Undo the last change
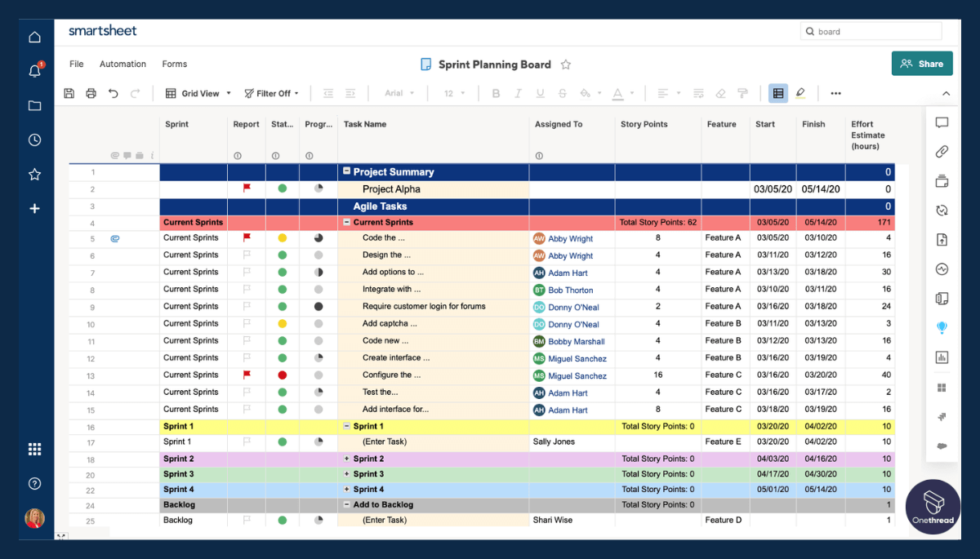The width and height of the screenshot is (980, 559). coord(114,93)
